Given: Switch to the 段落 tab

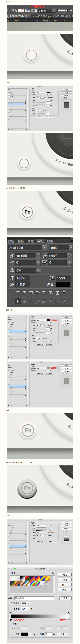Looking at the screenshot, I should (50, 241).
